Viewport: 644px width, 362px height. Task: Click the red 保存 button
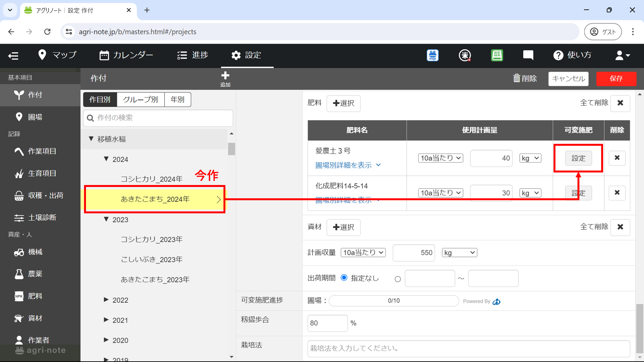616,79
